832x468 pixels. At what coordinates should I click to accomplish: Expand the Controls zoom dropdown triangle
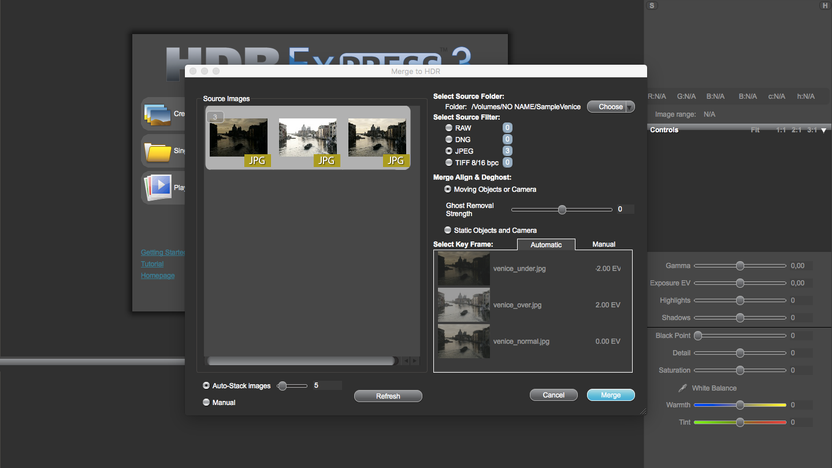[x=824, y=130]
